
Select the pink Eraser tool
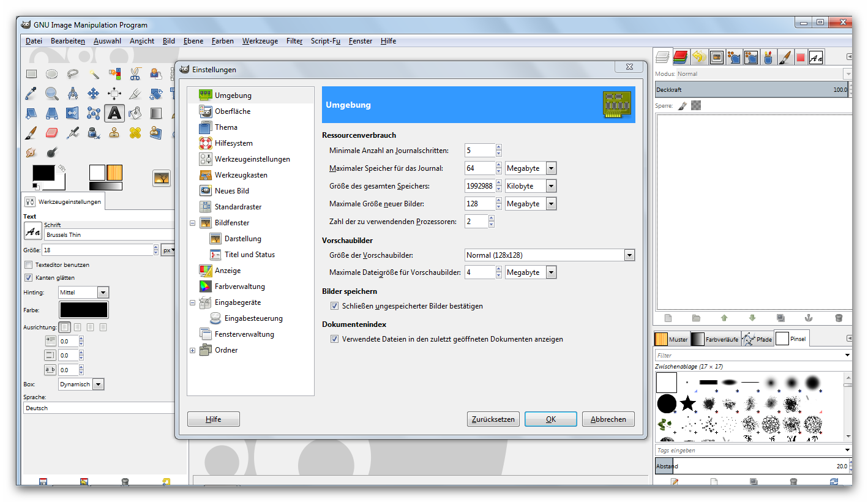pos(52,133)
